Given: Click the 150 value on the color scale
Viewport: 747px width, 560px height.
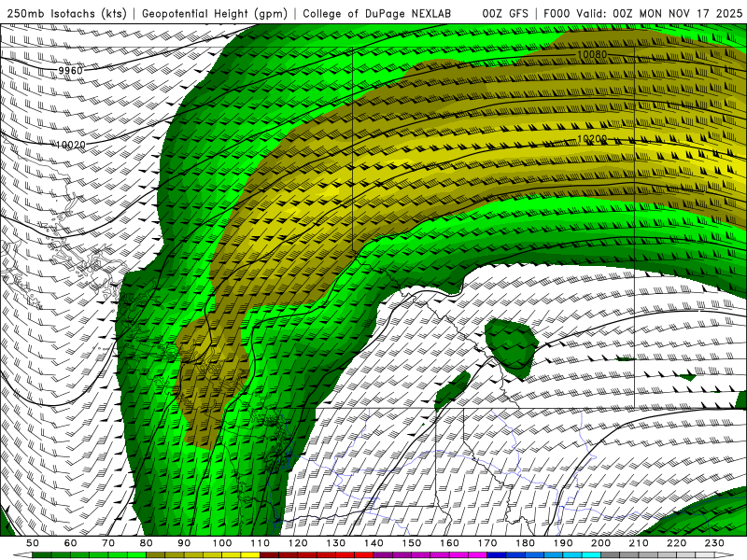Looking at the screenshot, I should 412,543.
